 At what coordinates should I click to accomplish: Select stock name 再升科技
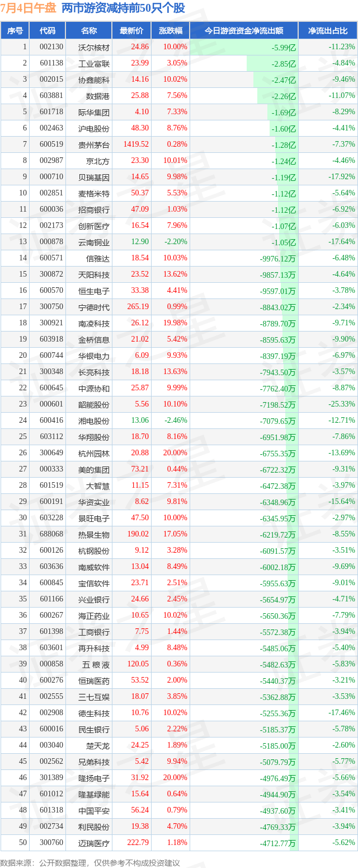94,648
